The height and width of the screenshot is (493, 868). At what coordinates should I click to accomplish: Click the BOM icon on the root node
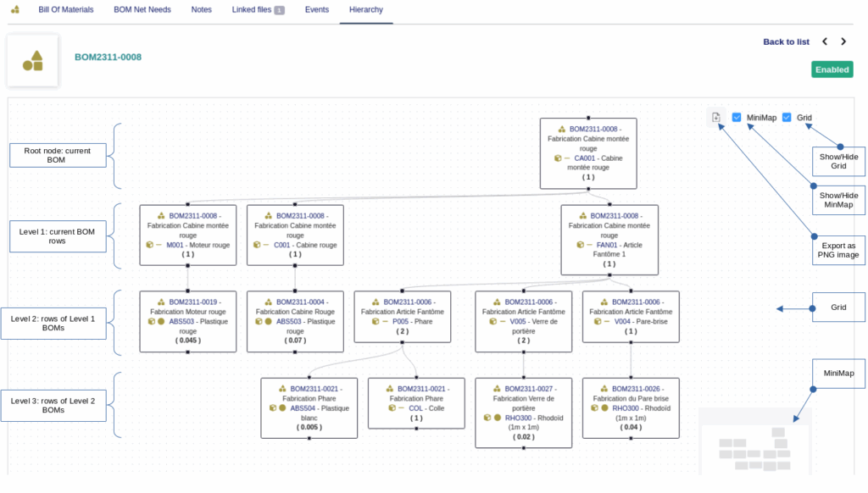click(559, 128)
